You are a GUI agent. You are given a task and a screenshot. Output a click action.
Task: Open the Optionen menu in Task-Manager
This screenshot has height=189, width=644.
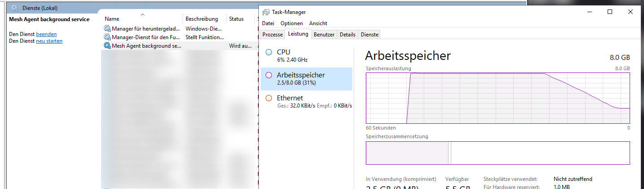tap(292, 23)
